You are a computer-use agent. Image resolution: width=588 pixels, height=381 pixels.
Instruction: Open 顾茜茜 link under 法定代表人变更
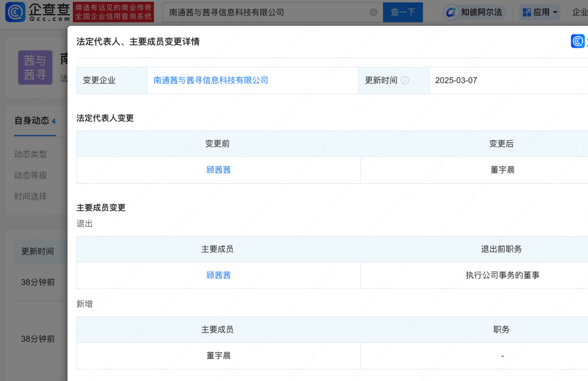coord(219,170)
